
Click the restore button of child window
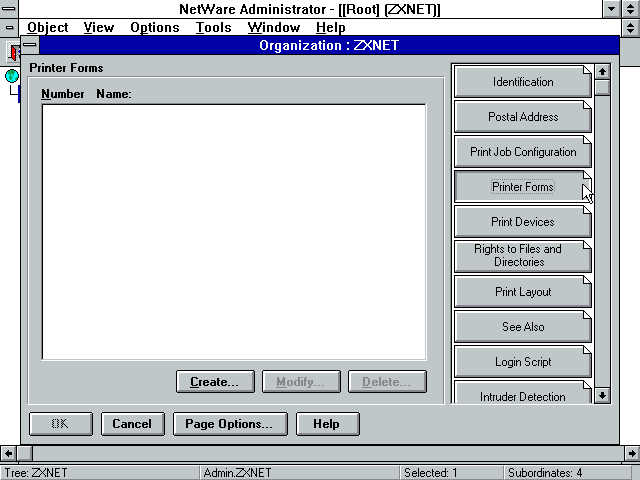pos(631,27)
